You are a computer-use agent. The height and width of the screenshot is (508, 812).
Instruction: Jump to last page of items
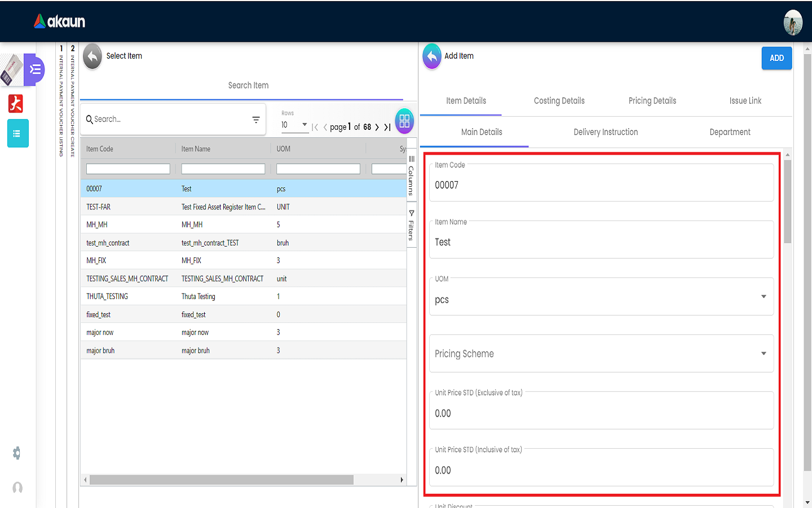point(387,128)
